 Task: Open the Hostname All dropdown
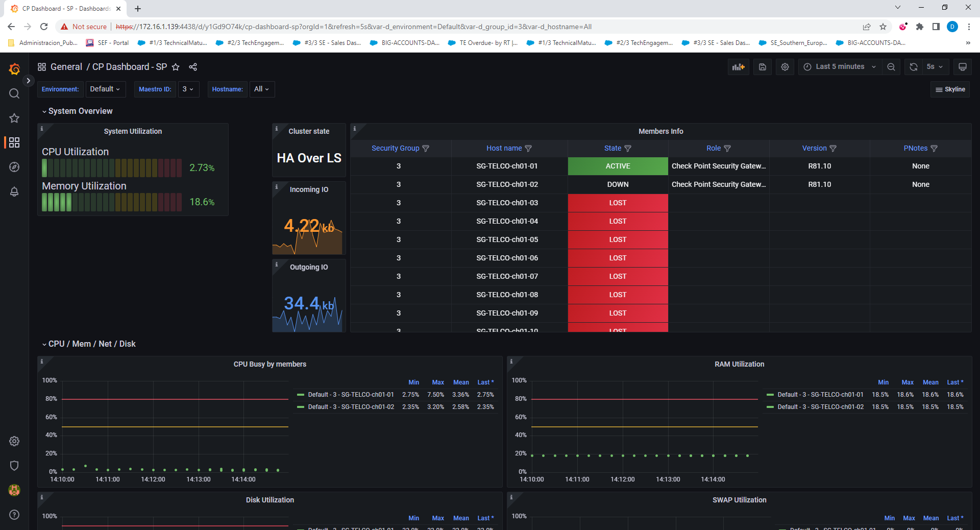click(262, 89)
